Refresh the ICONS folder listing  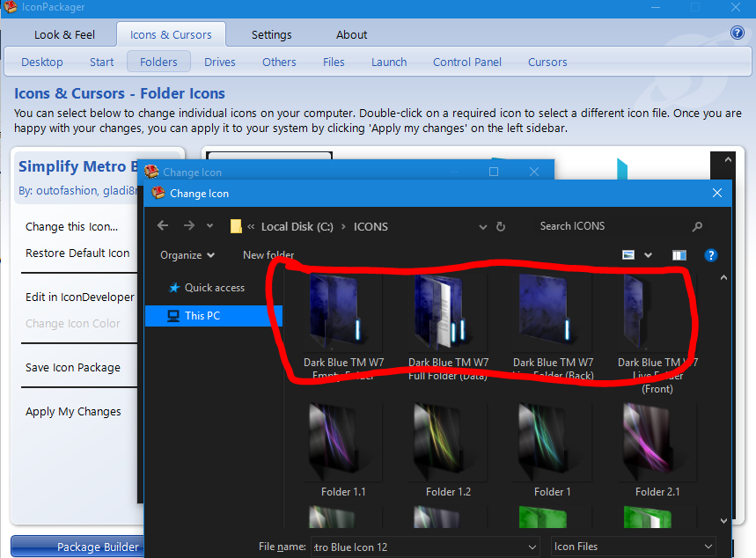tap(501, 226)
